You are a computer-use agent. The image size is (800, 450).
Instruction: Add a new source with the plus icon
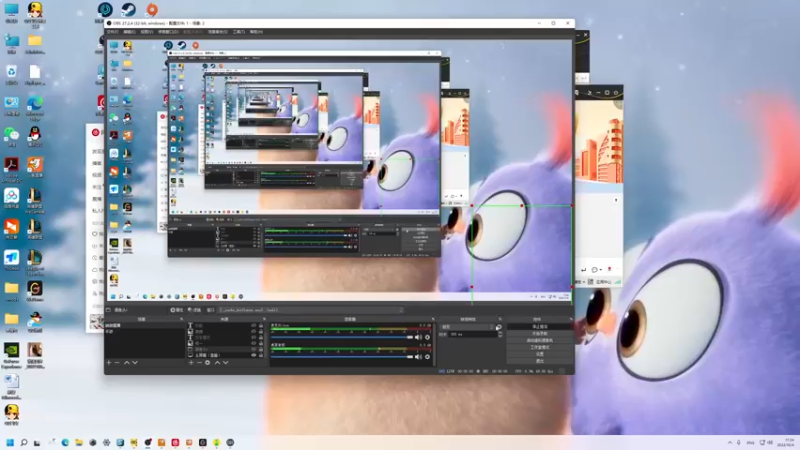click(x=191, y=363)
